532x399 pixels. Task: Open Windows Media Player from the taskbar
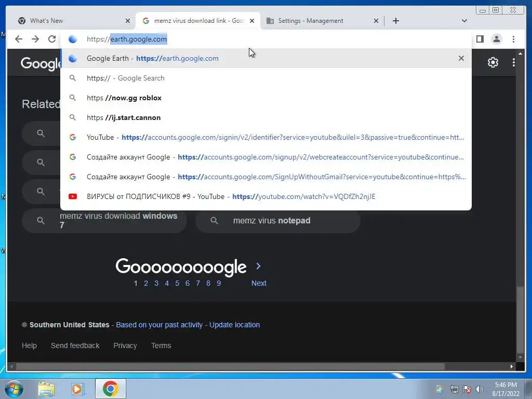coord(77,389)
